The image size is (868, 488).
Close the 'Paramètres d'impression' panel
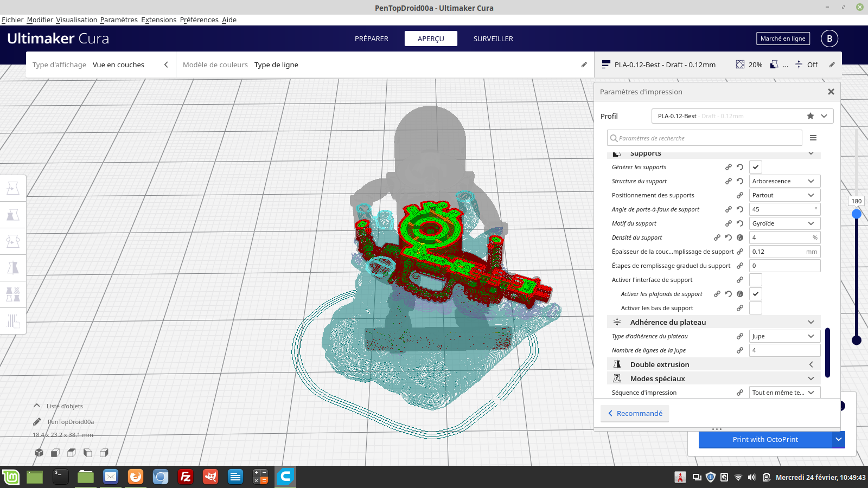pyautogui.click(x=831, y=92)
